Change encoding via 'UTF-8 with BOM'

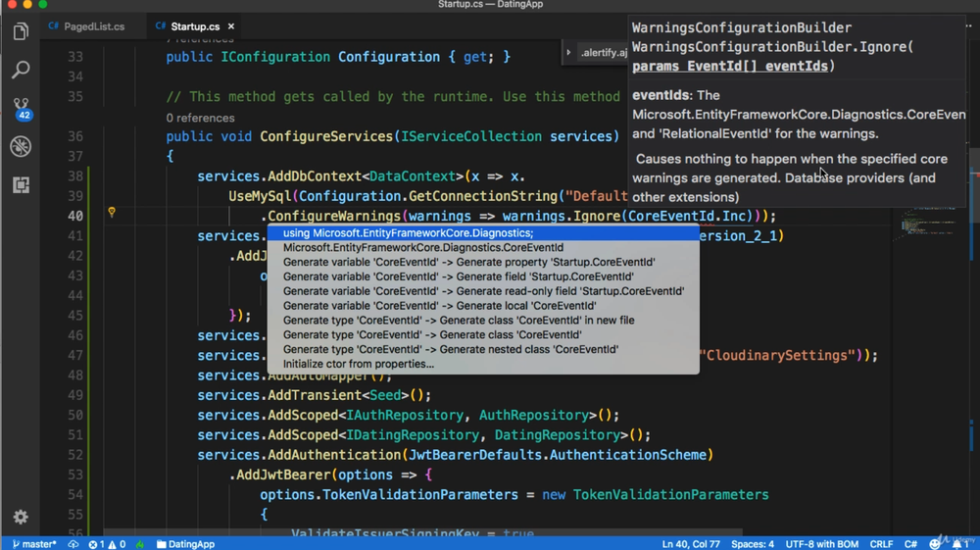click(822, 544)
